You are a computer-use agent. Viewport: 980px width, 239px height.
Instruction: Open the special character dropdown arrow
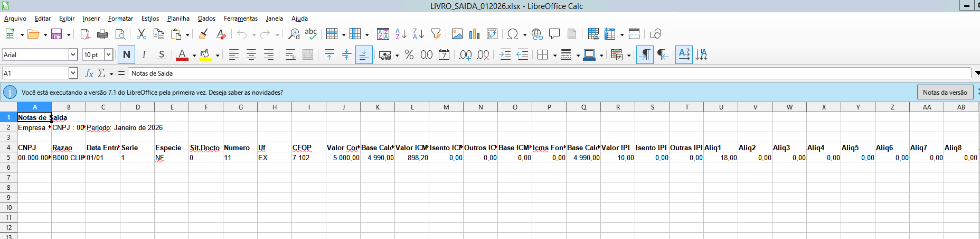[524, 35]
